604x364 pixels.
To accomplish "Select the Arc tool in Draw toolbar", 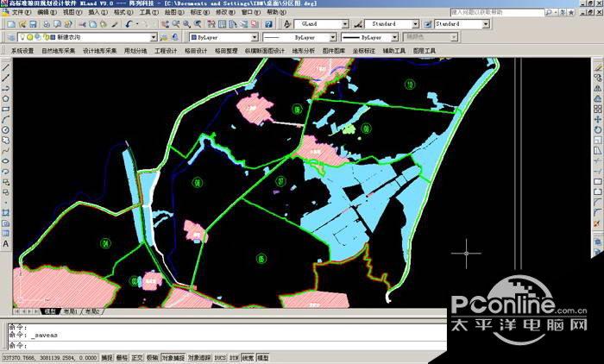I will coord(5,119).
